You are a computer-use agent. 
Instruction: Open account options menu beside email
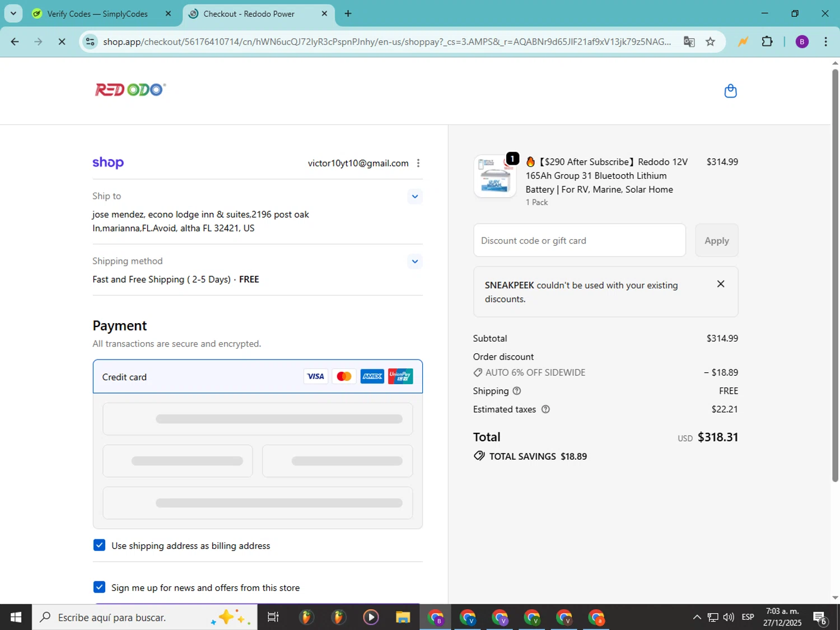[418, 163]
